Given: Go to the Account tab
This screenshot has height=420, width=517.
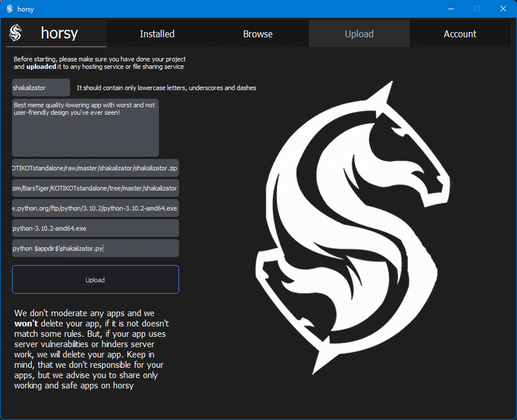Looking at the screenshot, I should click(x=460, y=34).
